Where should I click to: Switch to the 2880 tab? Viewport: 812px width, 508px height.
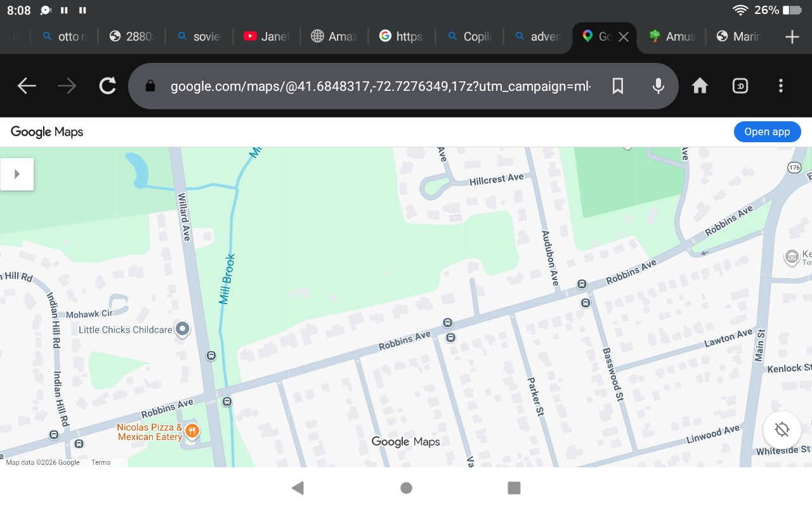pos(131,37)
